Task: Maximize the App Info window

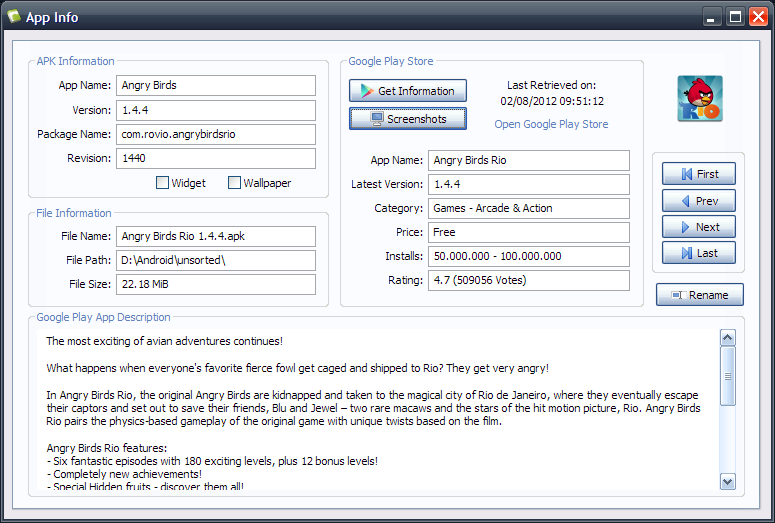Action: coord(735,17)
